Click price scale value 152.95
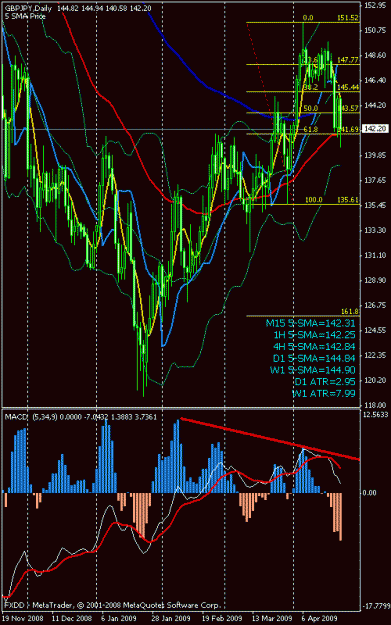The image size is (391, 625). pos(375,5)
